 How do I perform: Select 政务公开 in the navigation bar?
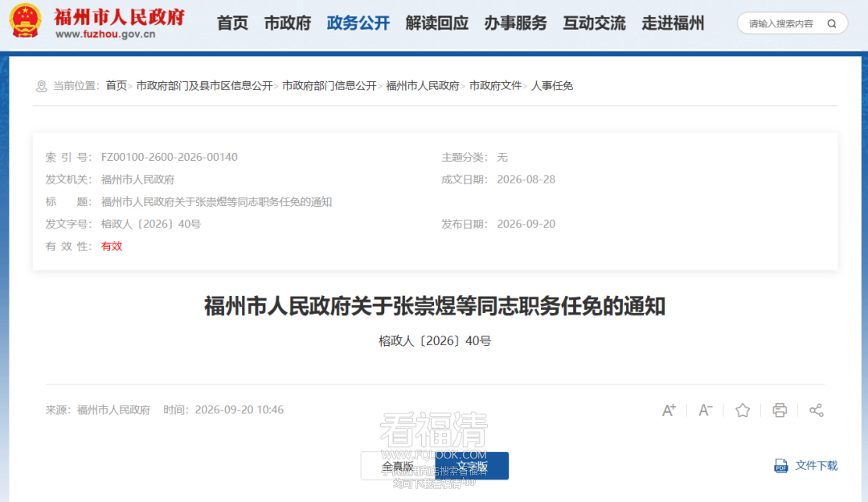pos(358,23)
